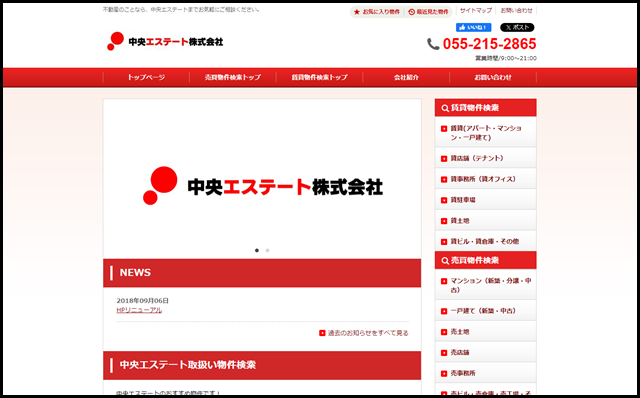Click the red arrow icon beside マンション（新築・分譲・中古）
The width and height of the screenshot is (640, 398).
[444, 281]
